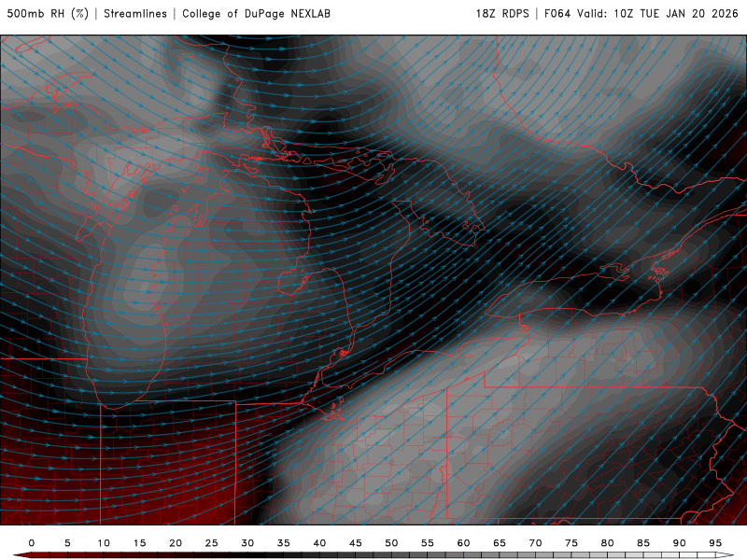747x560 pixels.
Task: Select the '15' label on the color scale
Action: click(x=139, y=543)
